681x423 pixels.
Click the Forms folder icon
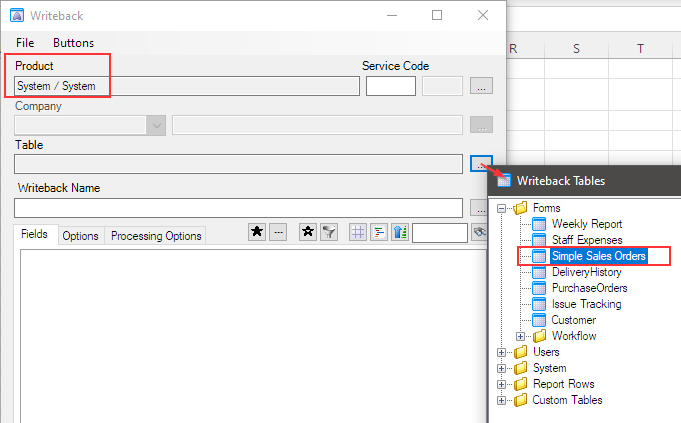click(x=520, y=208)
